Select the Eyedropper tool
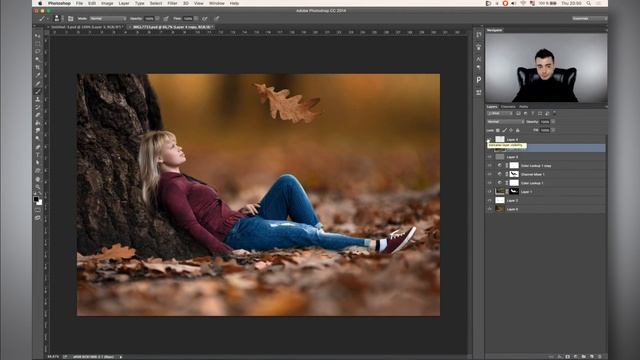The height and width of the screenshot is (360, 640). (38, 76)
